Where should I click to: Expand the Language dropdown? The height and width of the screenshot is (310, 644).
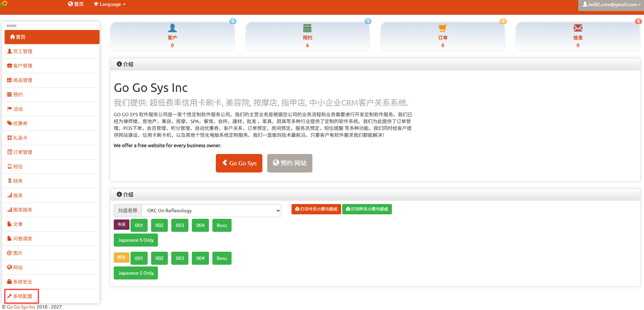click(x=110, y=4)
